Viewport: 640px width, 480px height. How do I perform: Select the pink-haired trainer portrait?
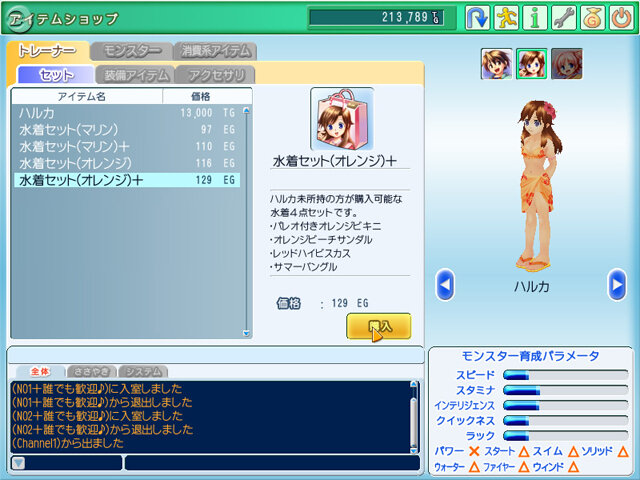(567, 64)
